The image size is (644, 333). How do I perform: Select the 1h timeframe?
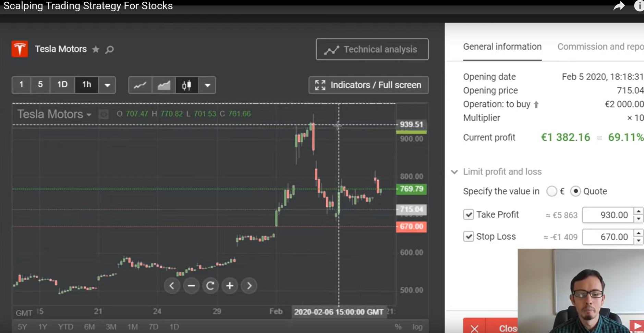(x=87, y=85)
